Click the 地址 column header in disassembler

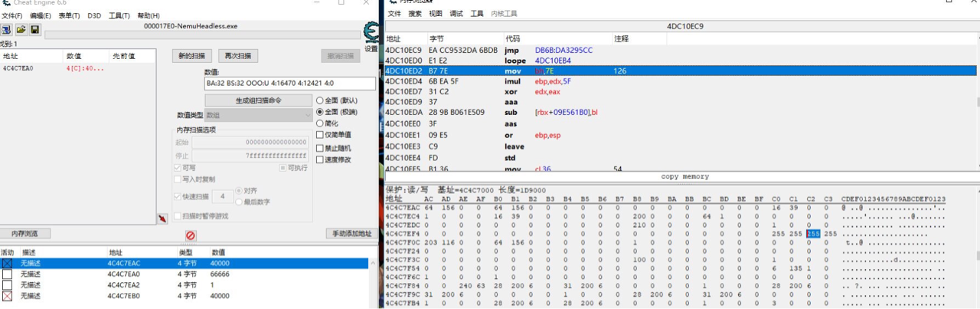(406, 38)
